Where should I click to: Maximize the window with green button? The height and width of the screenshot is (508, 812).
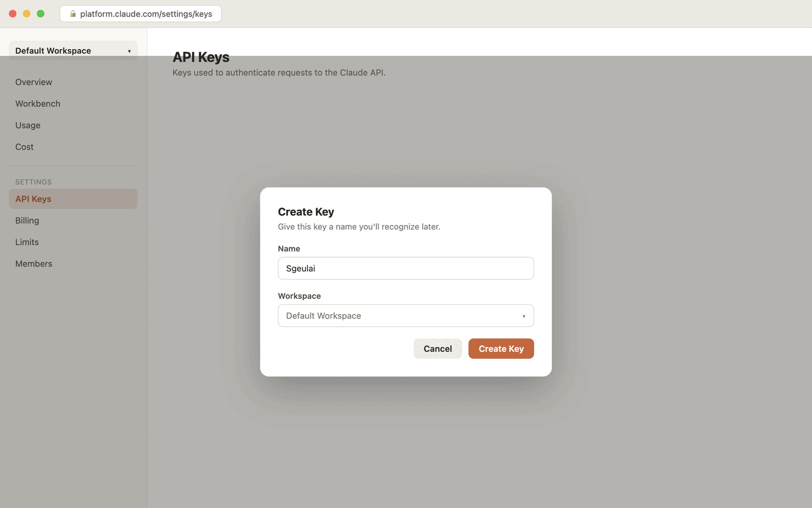(41, 13)
